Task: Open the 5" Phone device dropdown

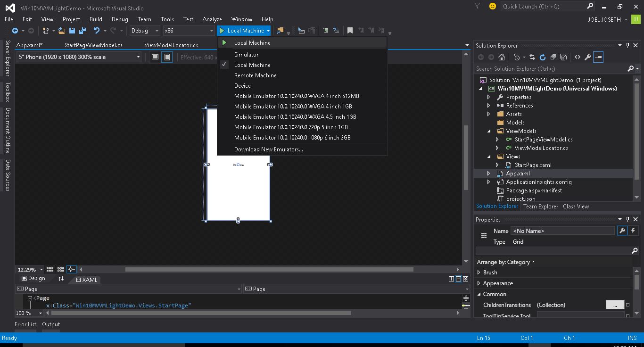Action: [x=79, y=57]
